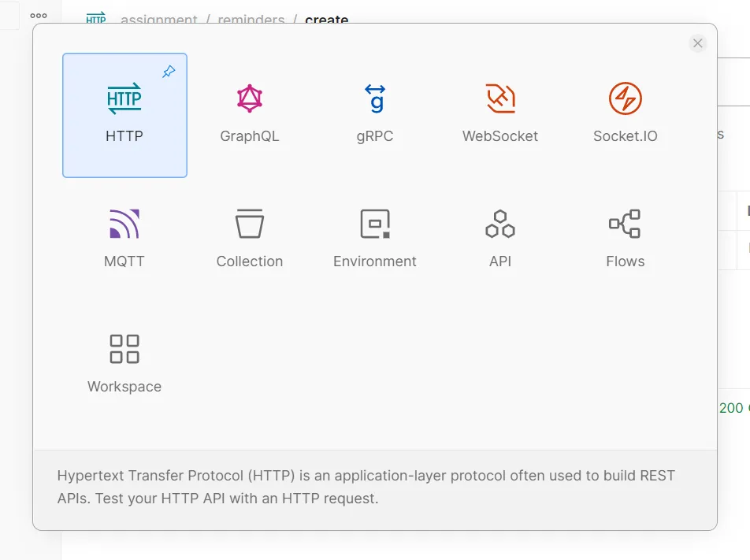
Task: Open the overflow menu with three dots
Action: (36, 14)
